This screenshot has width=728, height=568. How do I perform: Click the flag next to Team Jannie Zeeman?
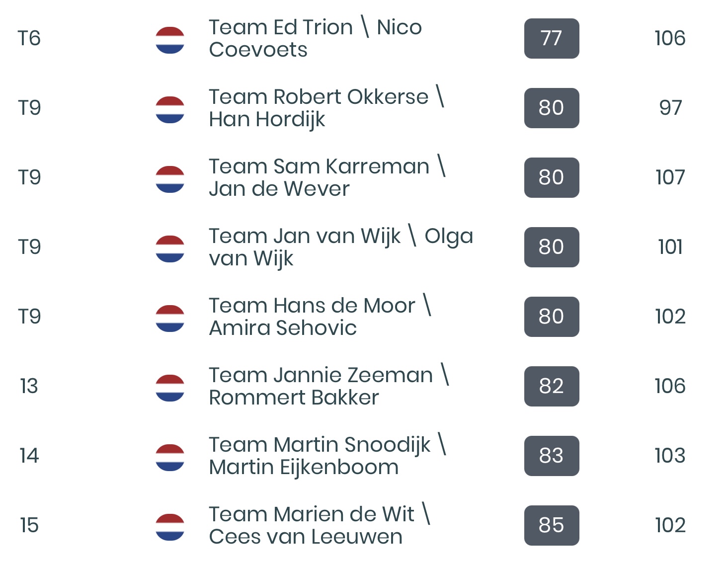pyautogui.click(x=170, y=388)
